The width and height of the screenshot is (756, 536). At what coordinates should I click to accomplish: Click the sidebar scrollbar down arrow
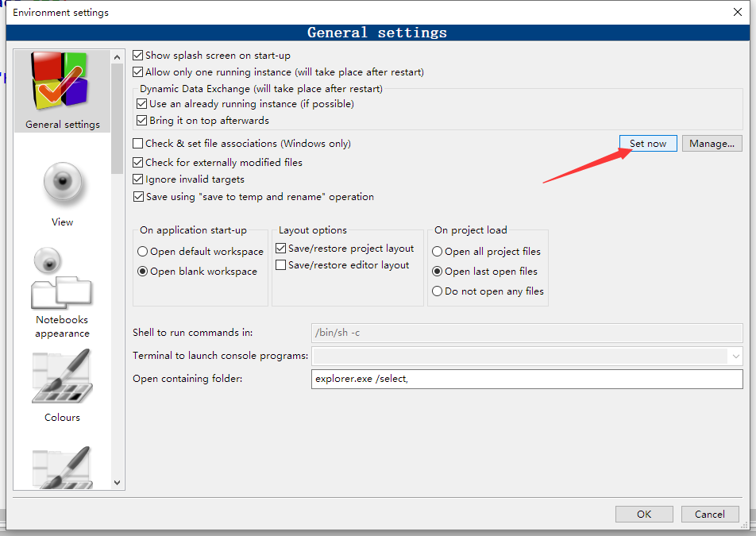pyautogui.click(x=117, y=481)
